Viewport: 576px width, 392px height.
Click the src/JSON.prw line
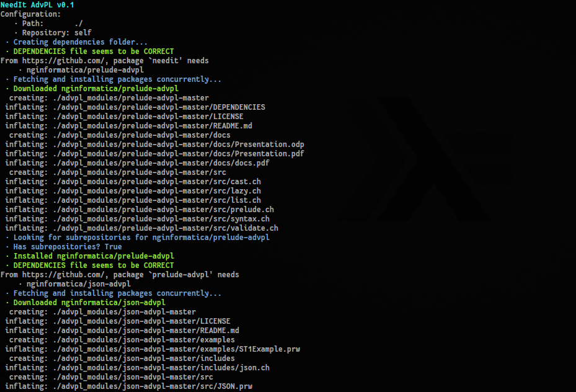coord(128,386)
